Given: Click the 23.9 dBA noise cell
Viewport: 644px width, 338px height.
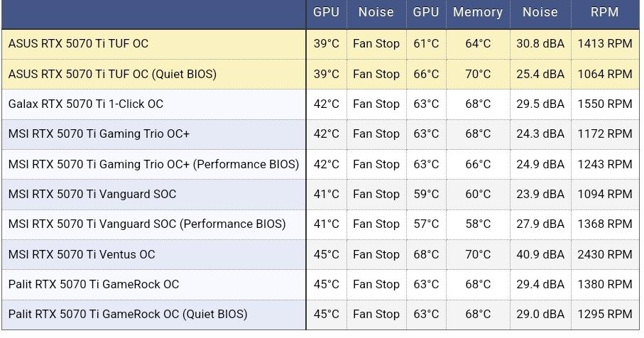Looking at the screenshot, I should click(540, 194).
